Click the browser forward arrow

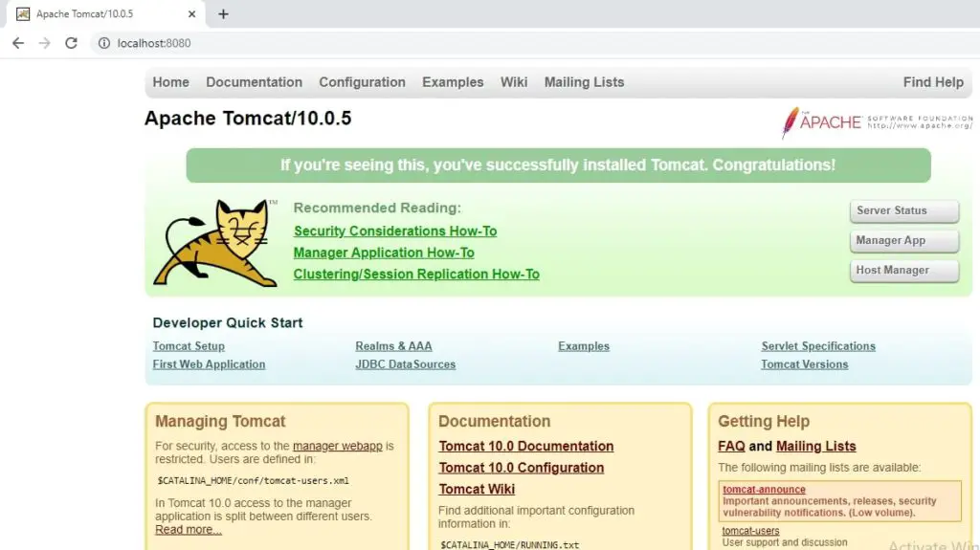coord(44,43)
